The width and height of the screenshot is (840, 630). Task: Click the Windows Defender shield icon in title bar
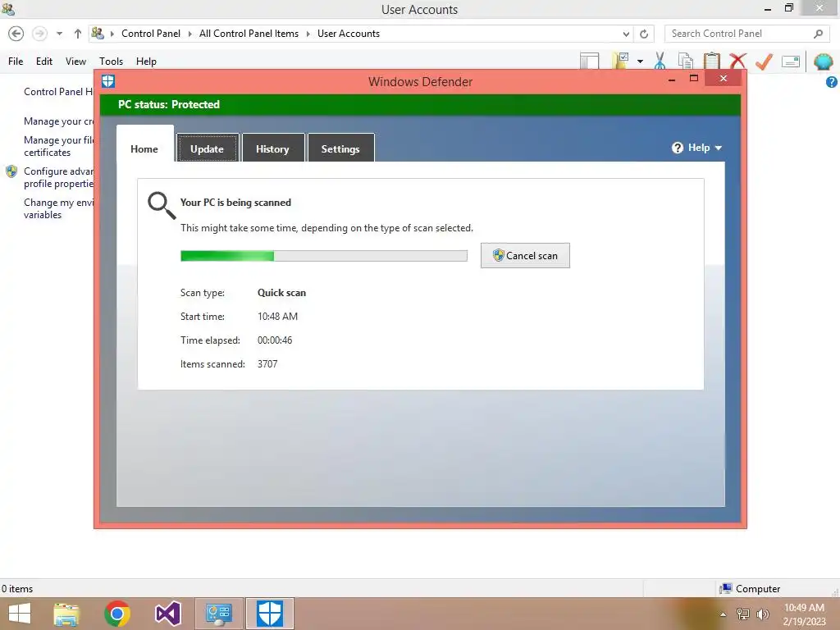click(108, 81)
